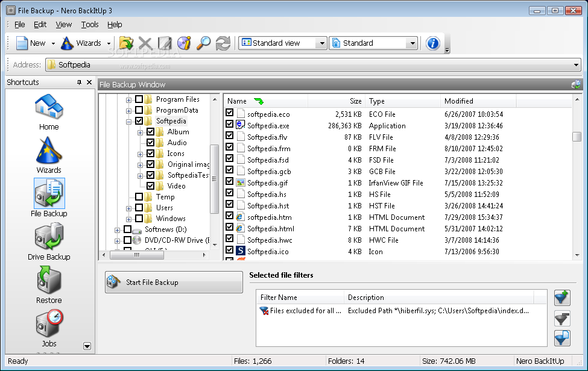Click the Softpedia.ico file icon
The height and width of the screenshot is (371, 588).
point(241,251)
